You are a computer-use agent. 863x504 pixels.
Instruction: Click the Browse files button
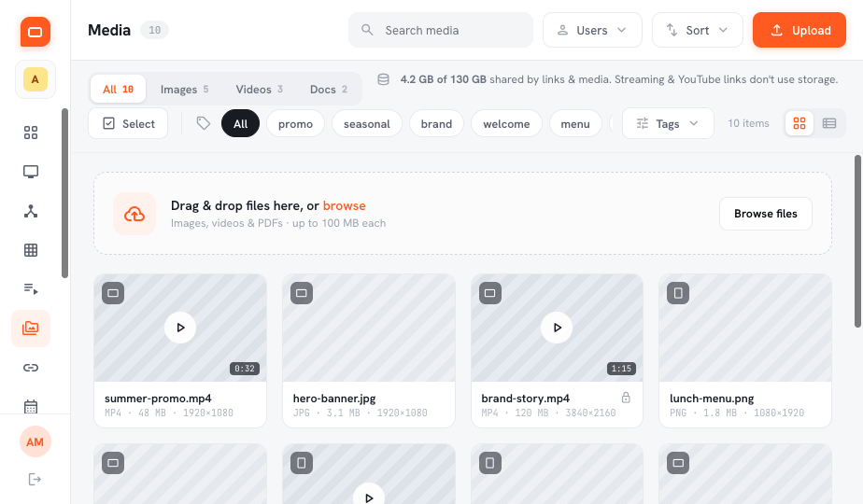(766, 214)
